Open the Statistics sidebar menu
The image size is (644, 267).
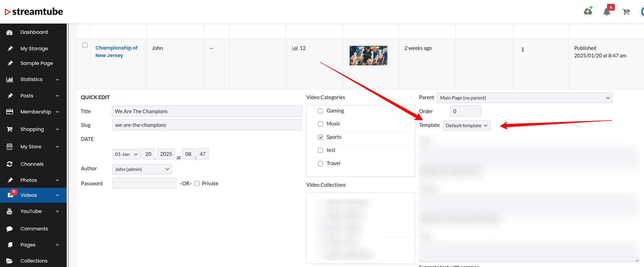[x=31, y=79]
